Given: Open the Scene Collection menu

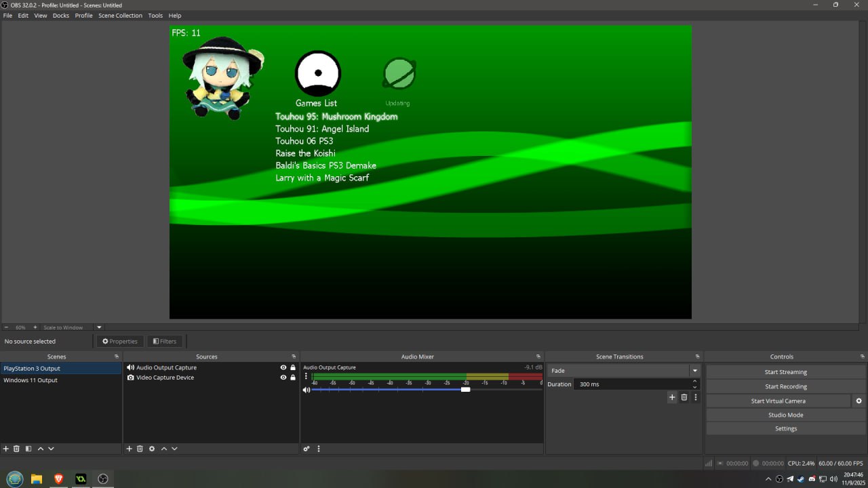Looking at the screenshot, I should pos(121,16).
